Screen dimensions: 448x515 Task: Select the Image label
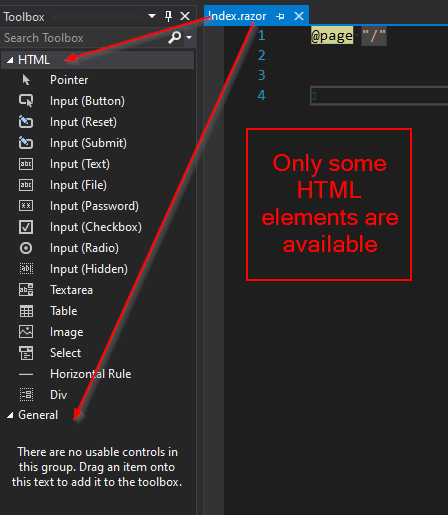coord(67,332)
